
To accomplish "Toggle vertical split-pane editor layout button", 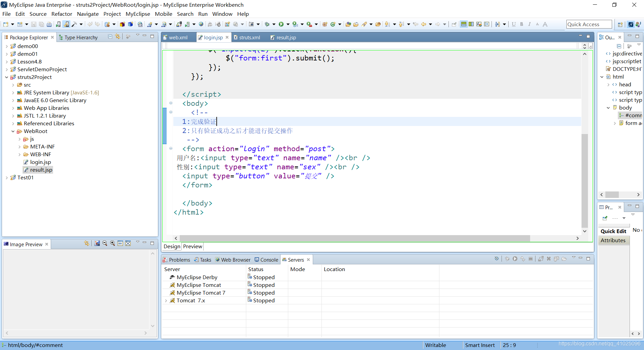I will pyautogui.click(x=471, y=24).
